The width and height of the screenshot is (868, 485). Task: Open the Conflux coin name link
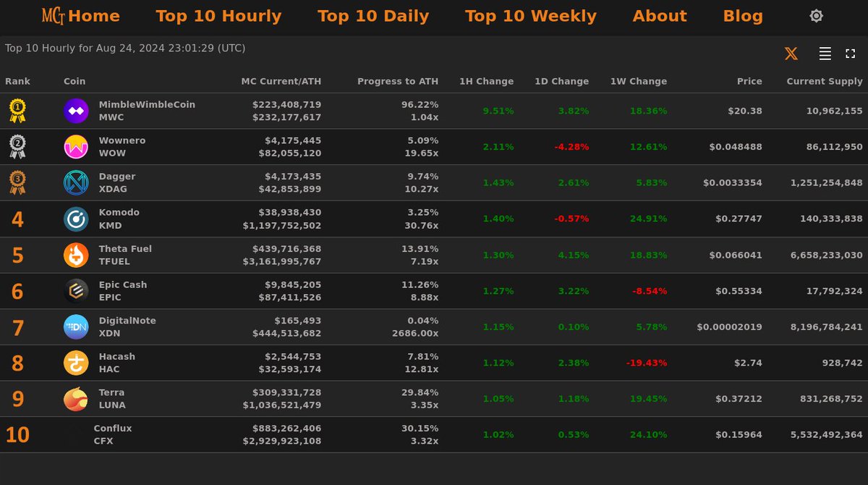(x=113, y=429)
